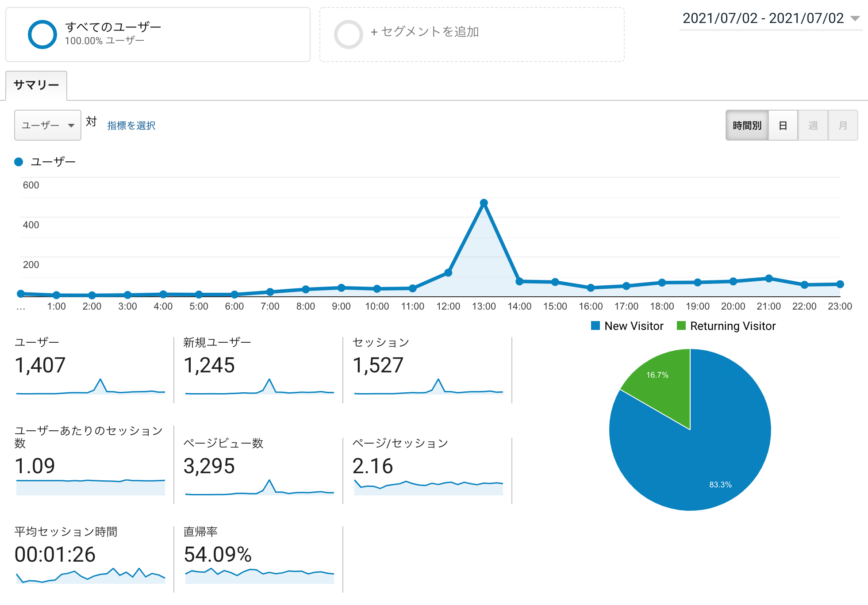868x605 pixels.
Task: Click the 13:00 peak data point on chart
Action: point(484,203)
